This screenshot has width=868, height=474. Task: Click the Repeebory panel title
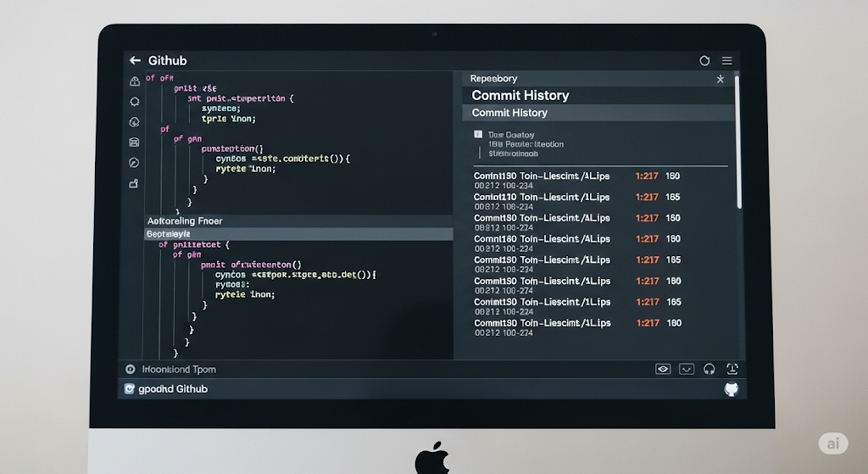tap(494, 79)
